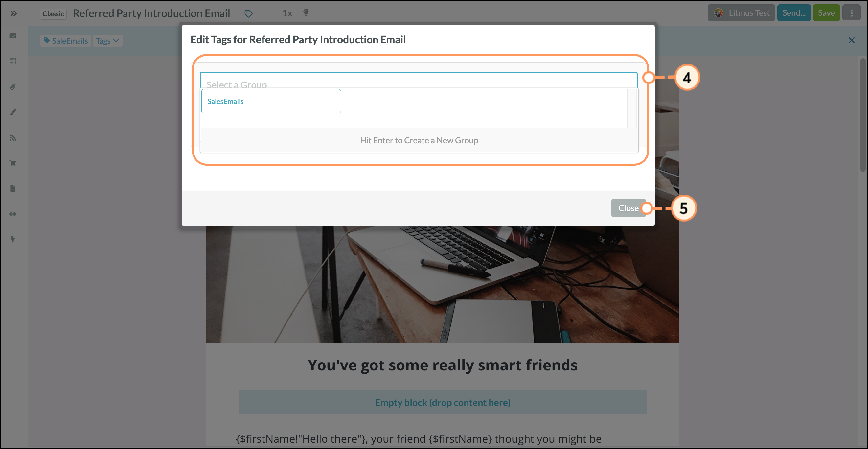This screenshot has height=449, width=868.
Task: Select the paintbrush styles icon
Action: click(13, 112)
